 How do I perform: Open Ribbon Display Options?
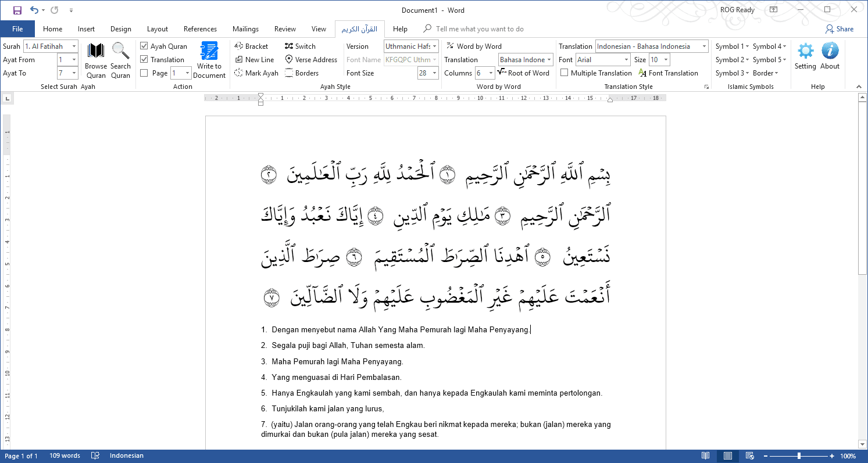pos(773,10)
